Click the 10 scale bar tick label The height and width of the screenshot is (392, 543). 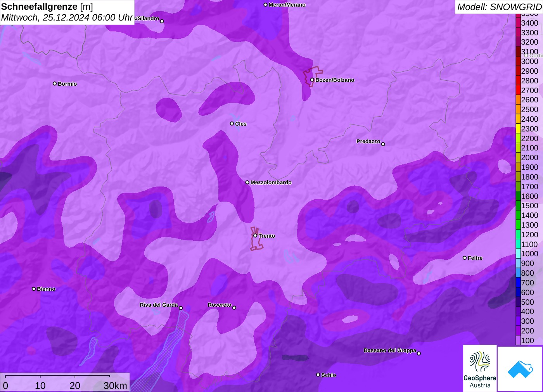(40, 385)
